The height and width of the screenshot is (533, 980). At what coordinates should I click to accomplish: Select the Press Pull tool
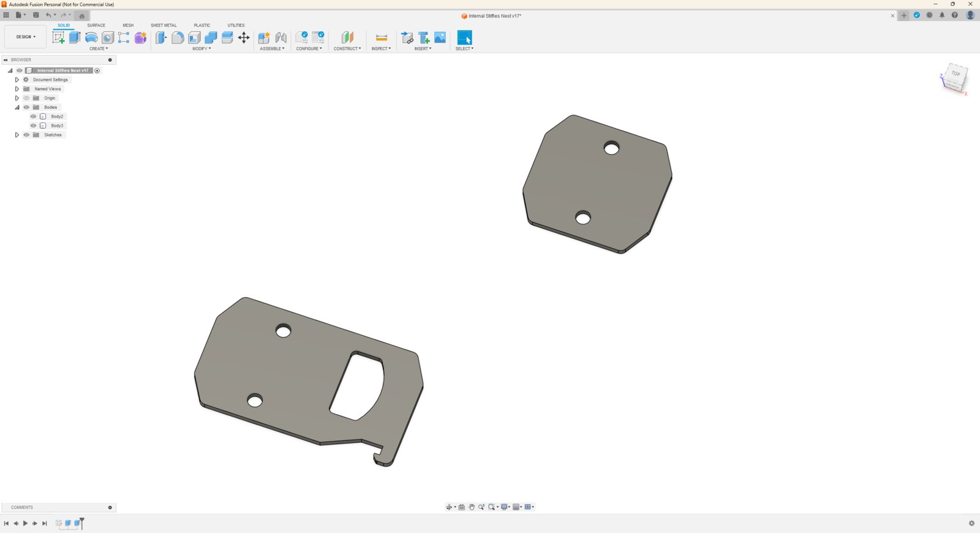click(x=161, y=37)
